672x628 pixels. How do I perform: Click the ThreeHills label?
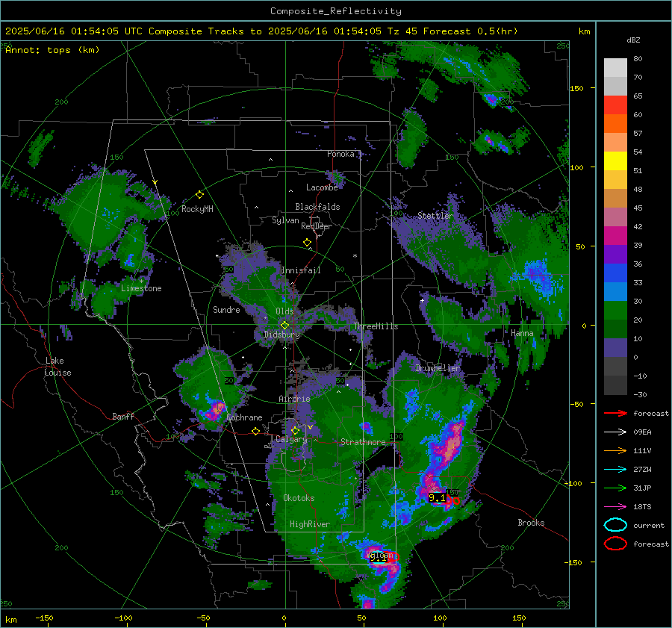[376, 326]
